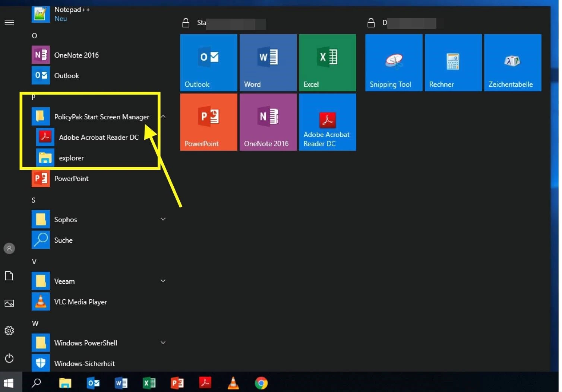Screen dimensions: 562x392
Task: Open the OneNote 2016 tile
Action: point(268,122)
